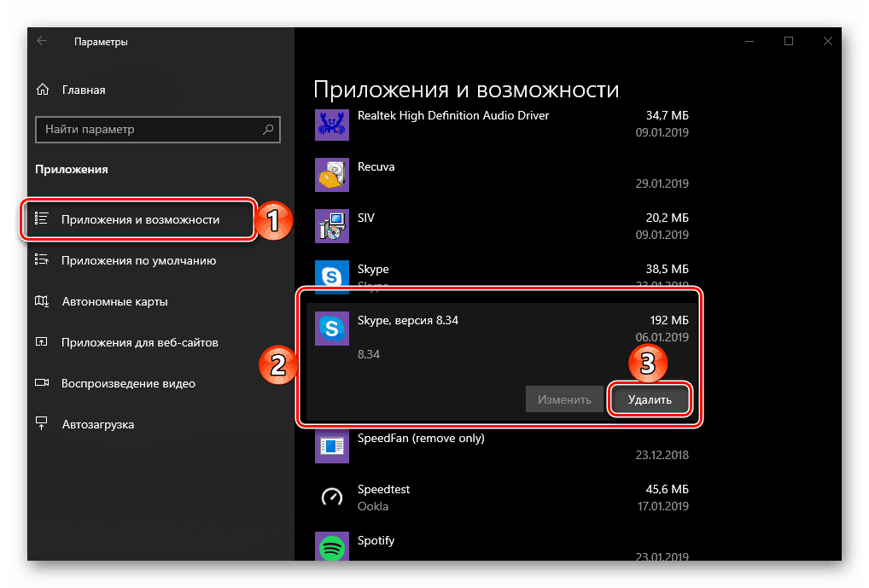Click the Recuva app icon
The image size is (869, 588).
pyautogui.click(x=332, y=175)
